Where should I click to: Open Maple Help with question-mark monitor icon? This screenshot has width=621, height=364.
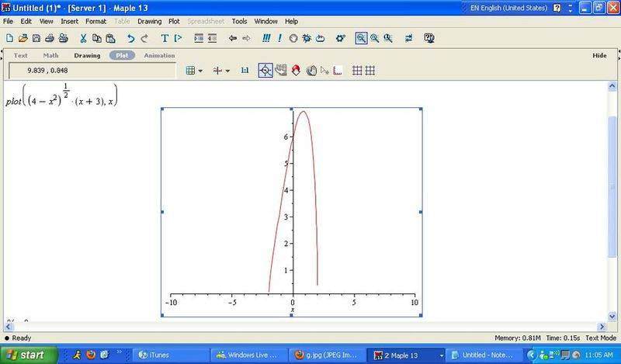(429, 38)
